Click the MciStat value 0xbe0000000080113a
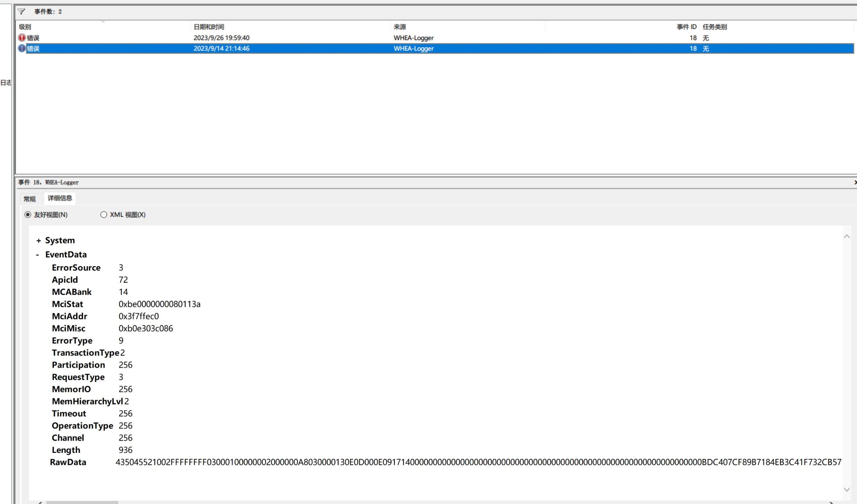The height and width of the screenshot is (504, 857). click(x=160, y=304)
